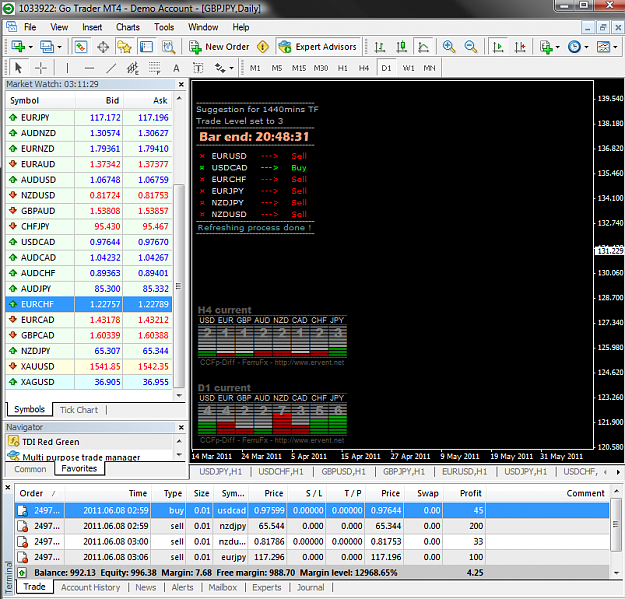The height and width of the screenshot is (599, 625).
Task: Zoom in on the chart
Action: click(449, 47)
